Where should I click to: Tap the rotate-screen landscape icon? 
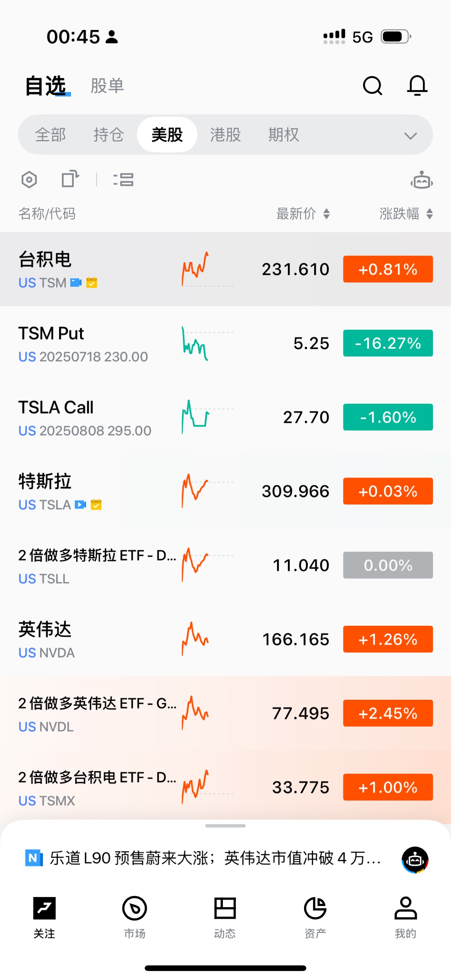point(70,179)
